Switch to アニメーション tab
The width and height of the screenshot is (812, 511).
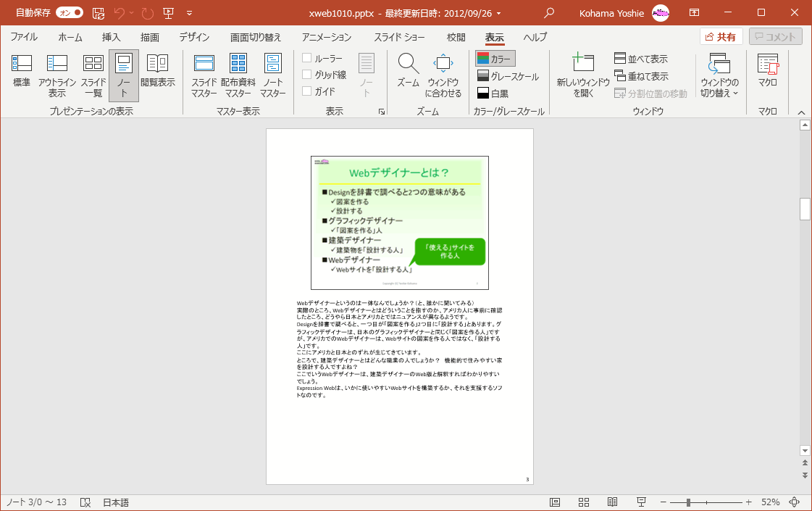coord(327,37)
